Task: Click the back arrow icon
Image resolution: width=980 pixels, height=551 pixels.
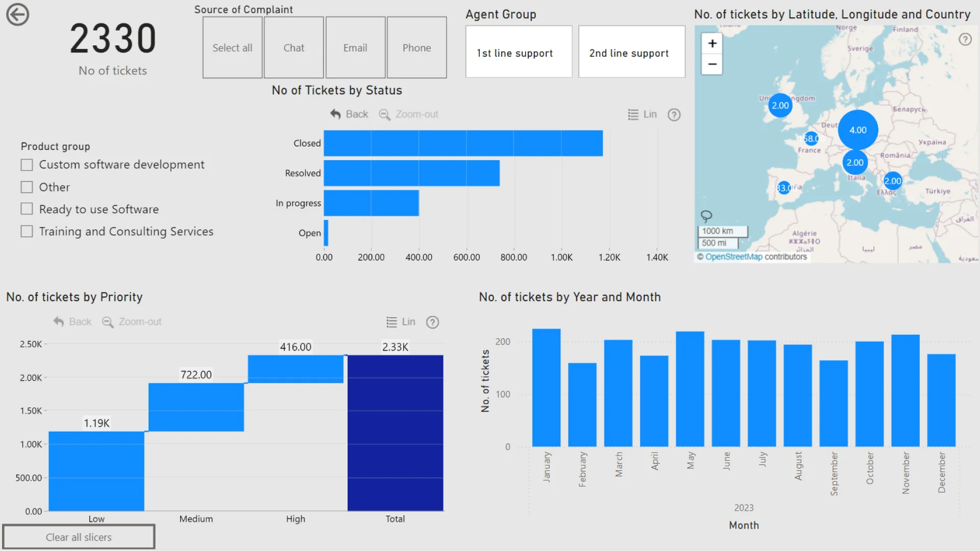Action: coord(17,14)
